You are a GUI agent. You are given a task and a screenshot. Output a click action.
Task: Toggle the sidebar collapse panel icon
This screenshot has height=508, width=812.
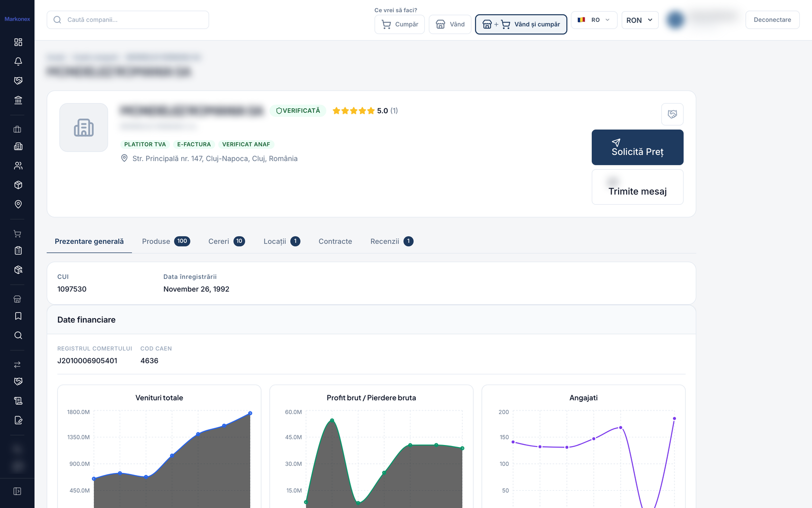pyautogui.click(x=17, y=491)
